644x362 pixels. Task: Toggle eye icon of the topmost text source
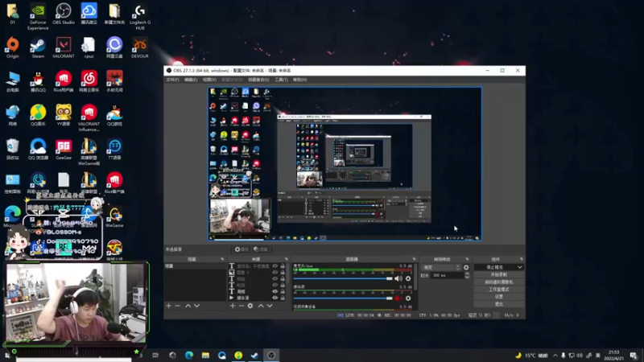[275, 266]
